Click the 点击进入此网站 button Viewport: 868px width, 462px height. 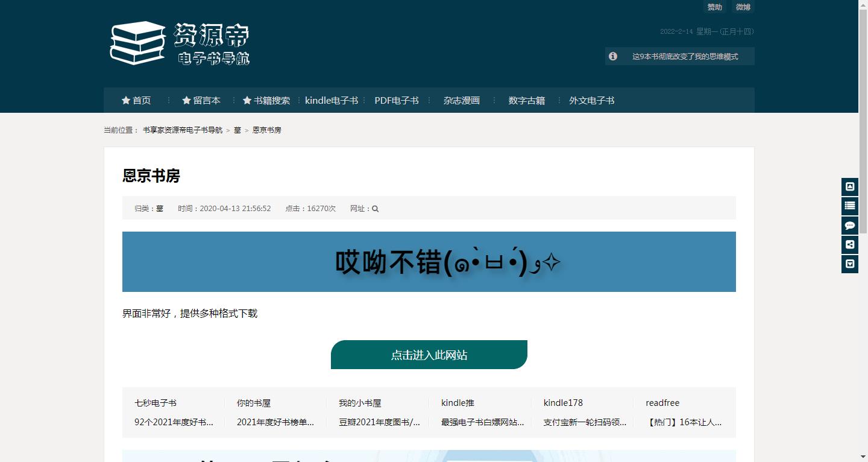[429, 355]
